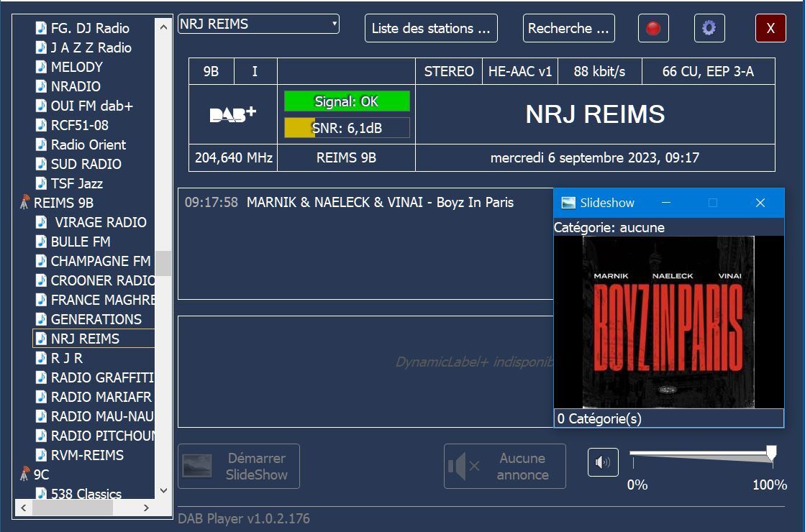
Task: Click Démarrer SlideShow button
Action: pyautogui.click(x=239, y=467)
